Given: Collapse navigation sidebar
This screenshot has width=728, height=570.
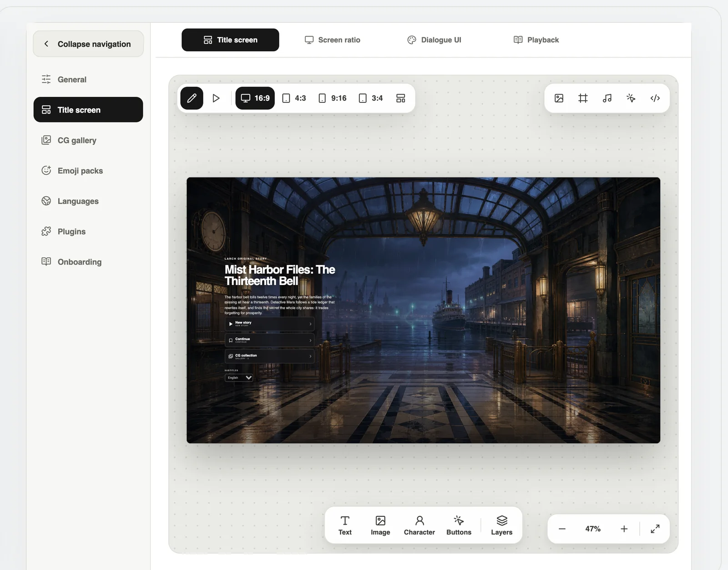Looking at the screenshot, I should coord(88,44).
